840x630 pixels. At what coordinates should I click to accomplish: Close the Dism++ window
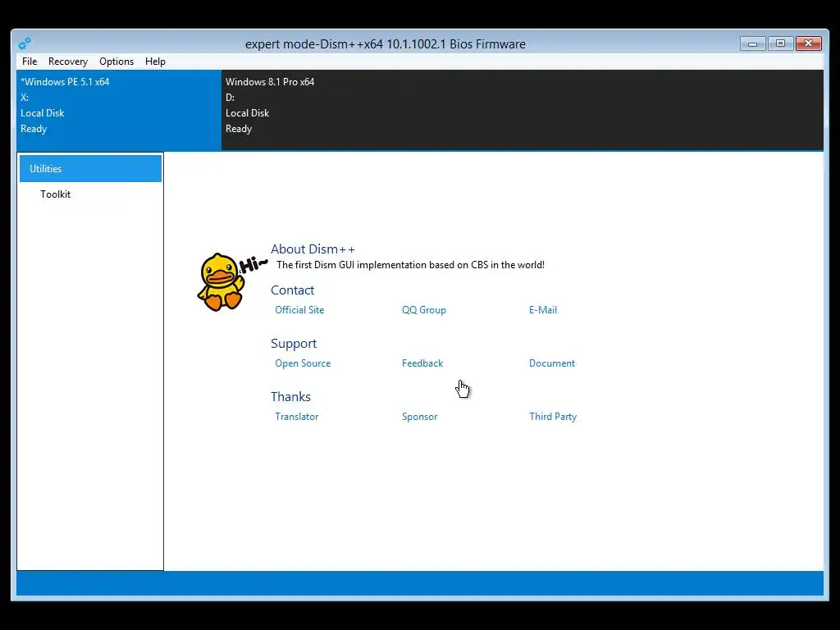click(x=809, y=43)
